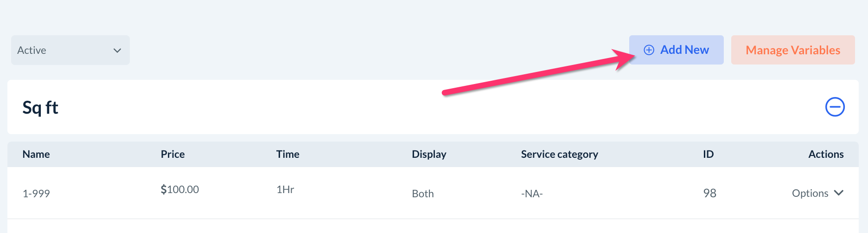868x233 pixels.
Task: Click the Actions column header
Action: [x=826, y=154]
